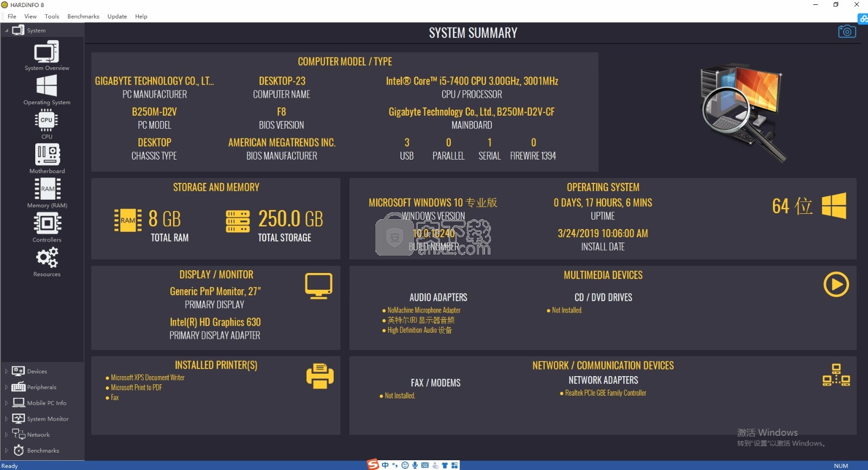
Task: Click the Devices category icon
Action: [x=18, y=371]
